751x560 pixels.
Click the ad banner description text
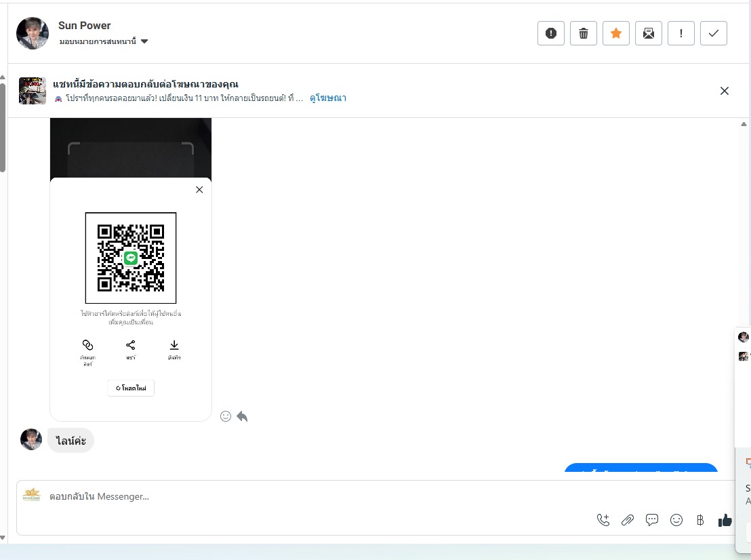click(179, 98)
